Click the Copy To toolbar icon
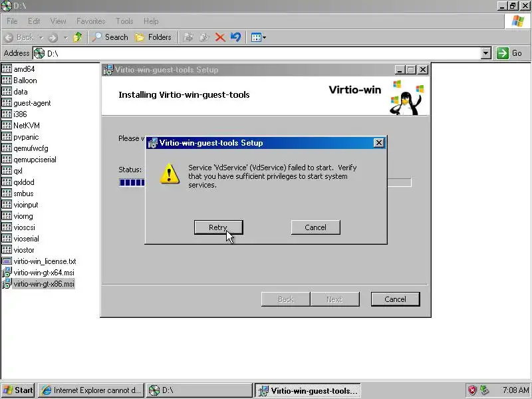This screenshot has width=532, height=399. (204, 37)
